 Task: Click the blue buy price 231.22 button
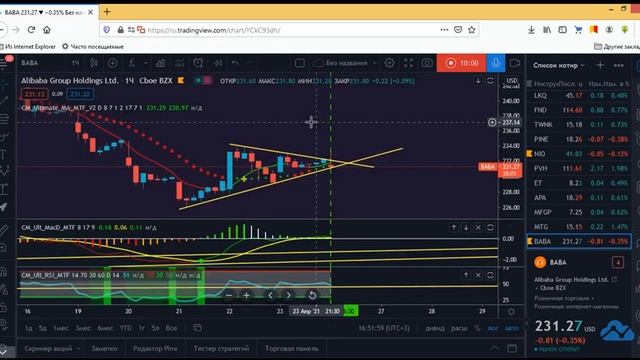[80, 94]
